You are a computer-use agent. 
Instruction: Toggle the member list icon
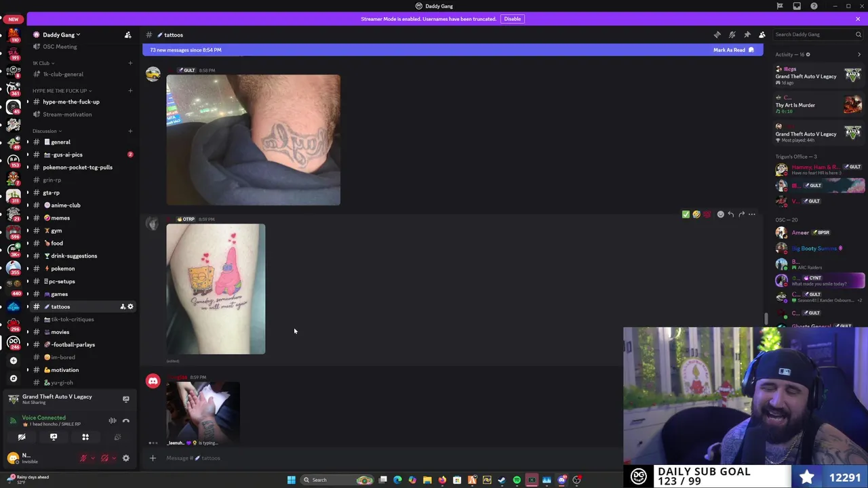pos(762,35)
